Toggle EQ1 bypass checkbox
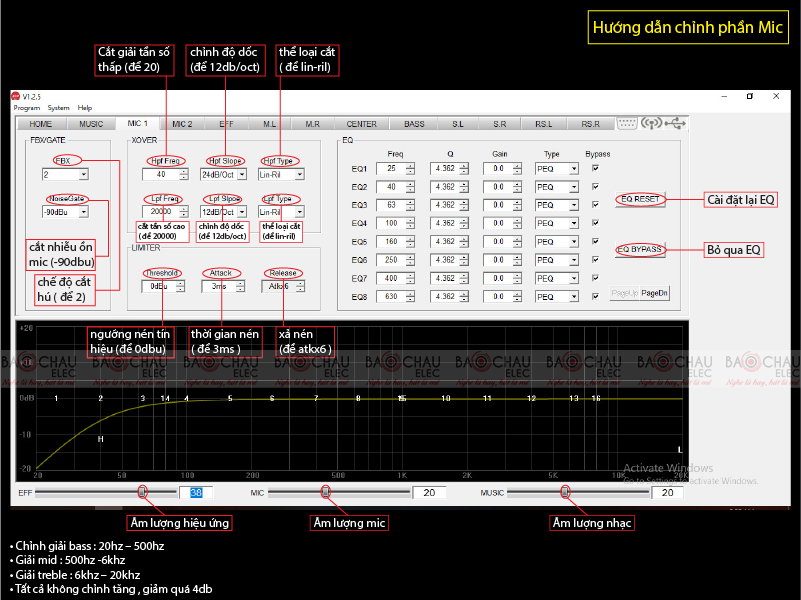Viewport: 801px width, 600px height. (595, 168)
